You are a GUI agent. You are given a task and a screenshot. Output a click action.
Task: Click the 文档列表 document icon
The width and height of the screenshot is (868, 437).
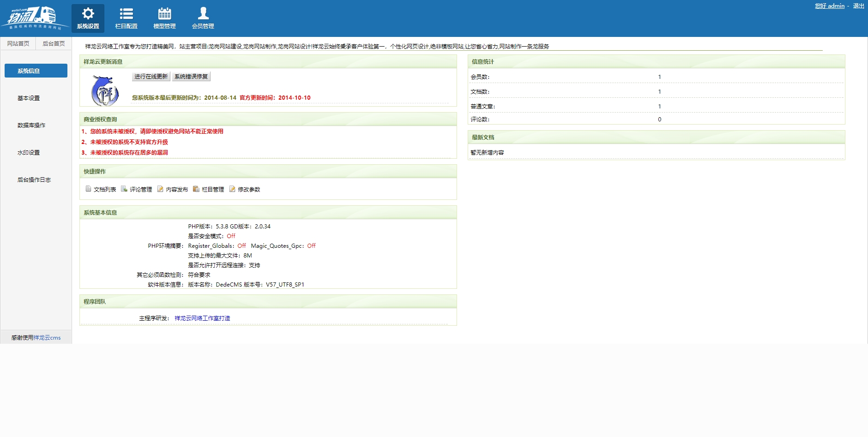tap(88, 189)
